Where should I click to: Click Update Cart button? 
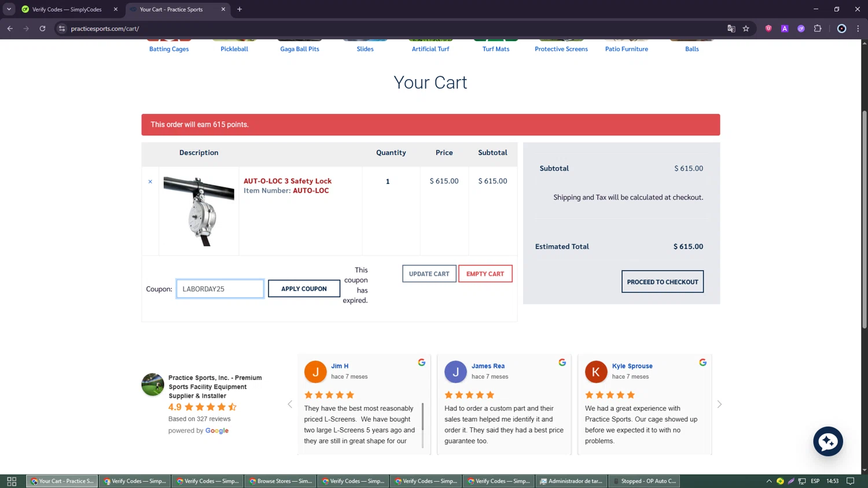[x=429, y=274]
